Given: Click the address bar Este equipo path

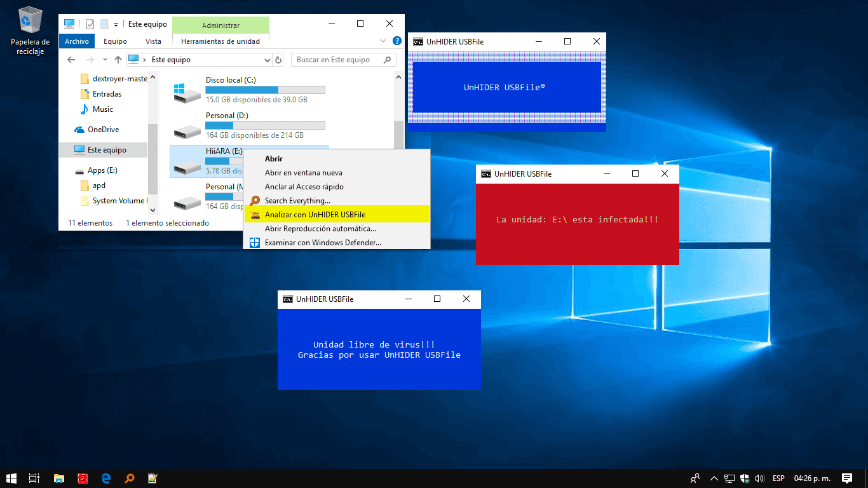Looking at the screenshot, I should pyautogui.click(x=171, y=60).
